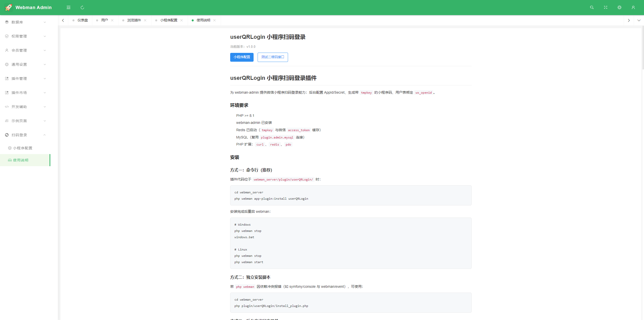Image resolution: width=644 pixels, height=320 pixels.
Task: Open the user profile icon
Action: click(x=633, y=8)
